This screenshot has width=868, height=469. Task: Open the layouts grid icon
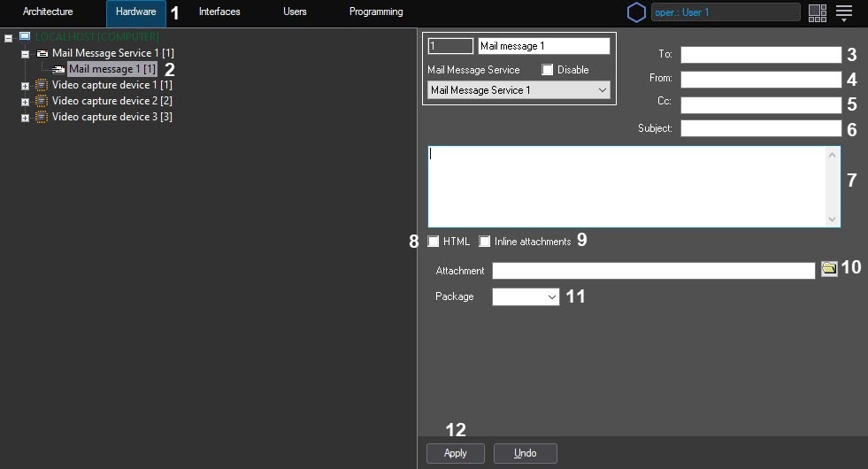[817, 12]
